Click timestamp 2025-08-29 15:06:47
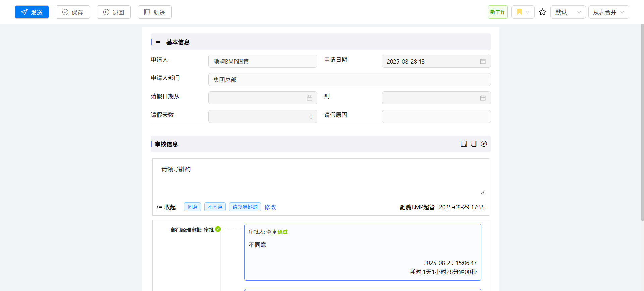Screen dimensions: 644x291 coord(450,263)
